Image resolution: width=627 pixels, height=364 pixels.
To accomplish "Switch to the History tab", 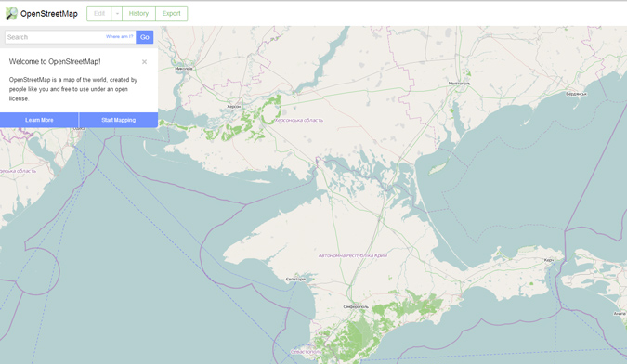I will click(x=138, y=14).
